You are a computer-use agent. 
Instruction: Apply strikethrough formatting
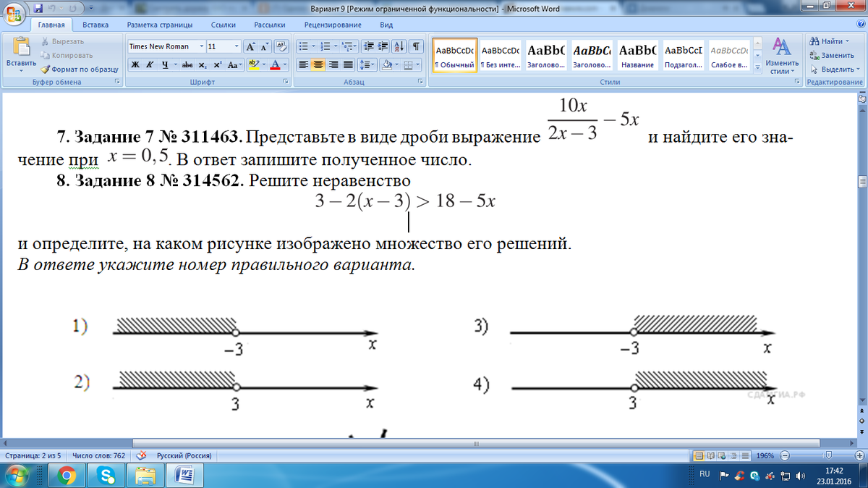tap(187, 64)
